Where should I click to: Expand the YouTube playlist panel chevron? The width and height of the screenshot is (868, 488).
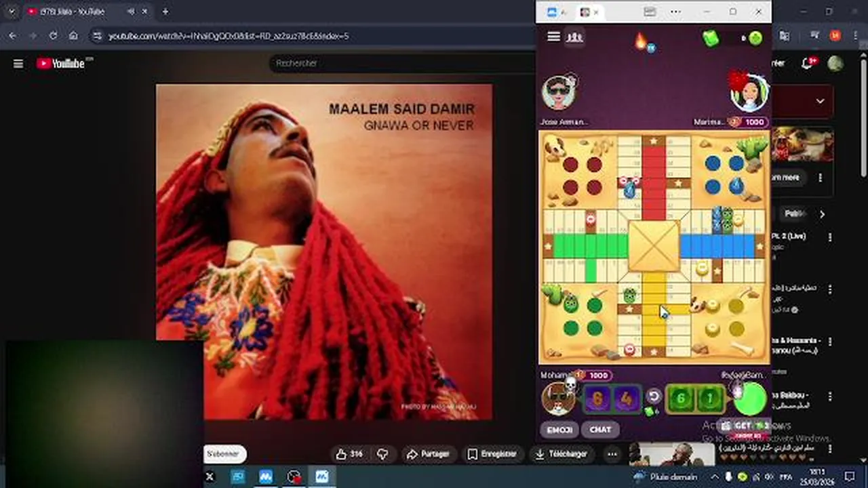click(820, 102)
